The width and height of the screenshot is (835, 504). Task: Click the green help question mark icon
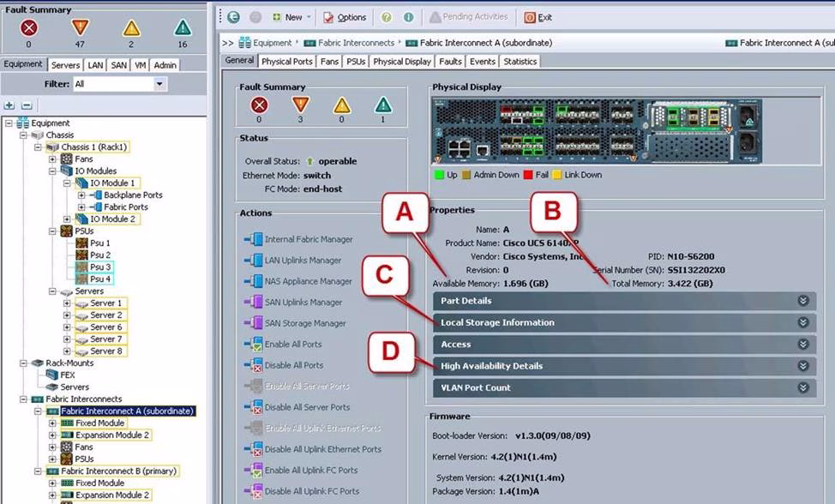(x=387, y=17)
